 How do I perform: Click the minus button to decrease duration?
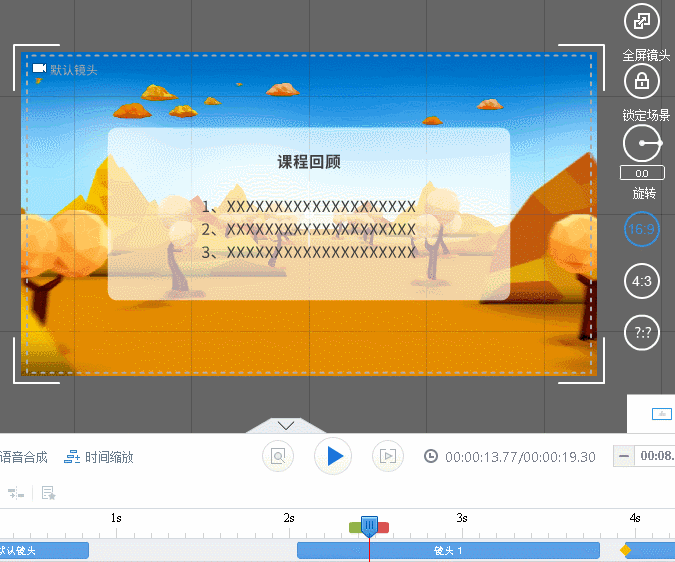(624, 456)
